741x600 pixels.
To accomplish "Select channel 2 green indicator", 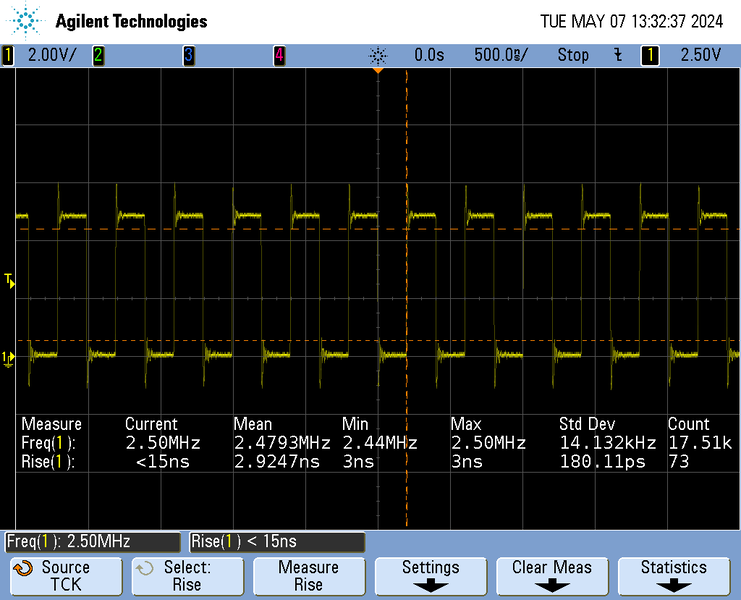I will [98, 55].
